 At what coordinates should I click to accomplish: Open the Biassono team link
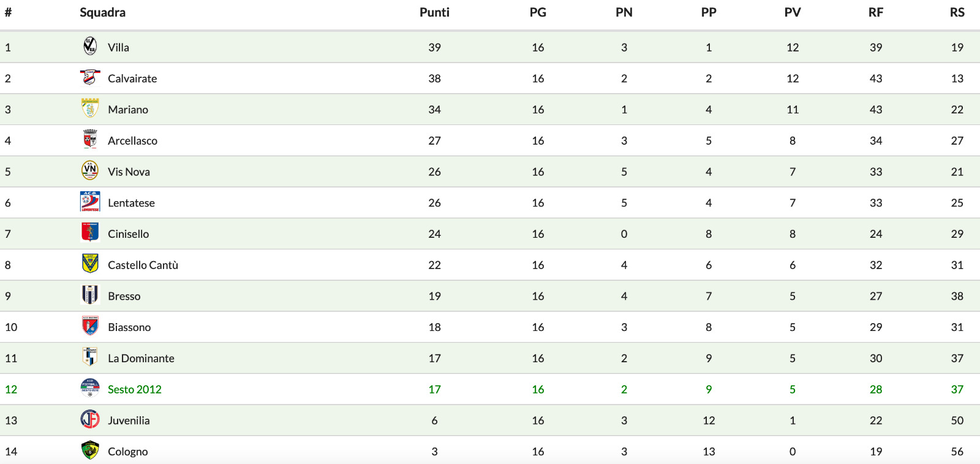(x=129, y=327)
